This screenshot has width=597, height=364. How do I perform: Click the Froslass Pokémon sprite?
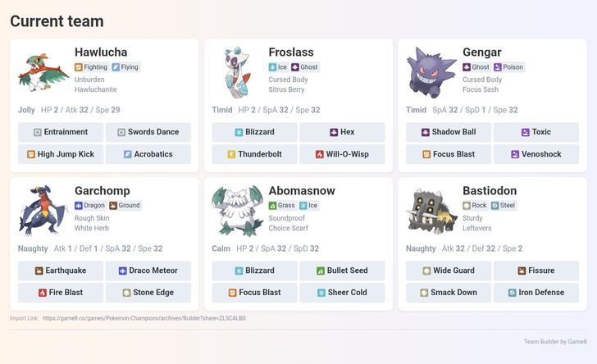[x=237, y=73]
